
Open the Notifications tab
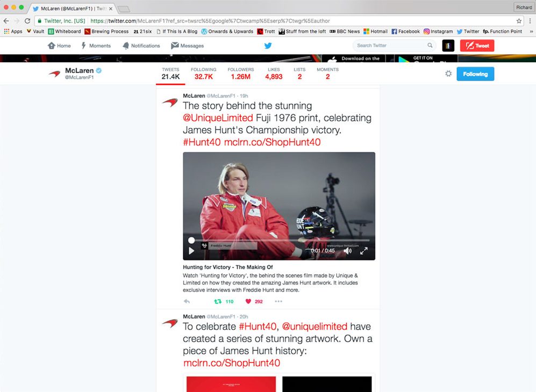(141, 46)
